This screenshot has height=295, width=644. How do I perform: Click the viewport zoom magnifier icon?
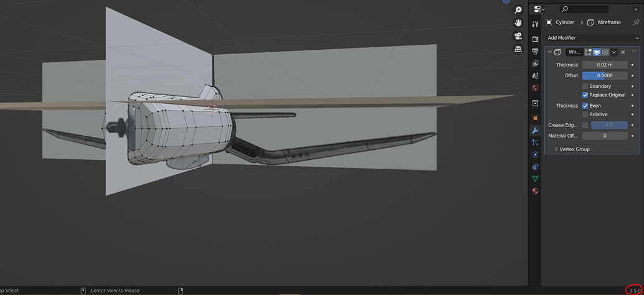518,10
